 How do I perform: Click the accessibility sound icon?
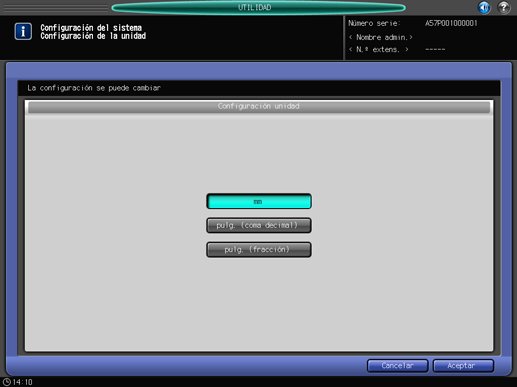(484, 7)
